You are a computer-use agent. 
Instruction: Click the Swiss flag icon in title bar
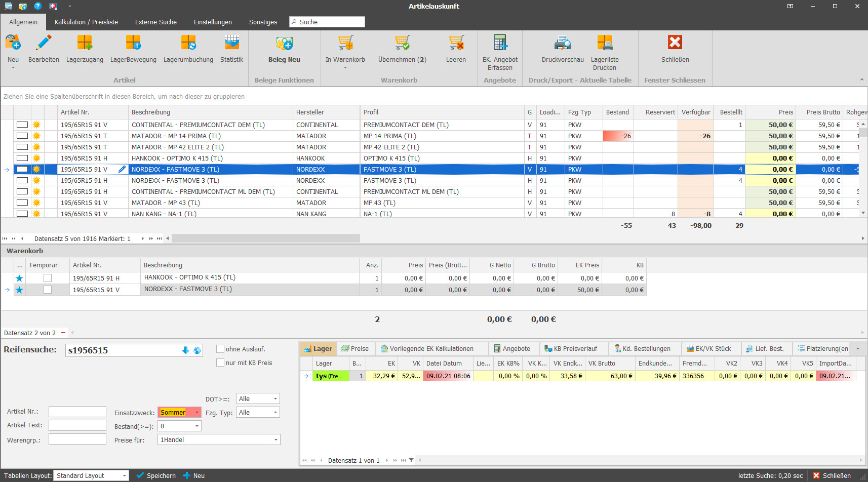(53, 6)
